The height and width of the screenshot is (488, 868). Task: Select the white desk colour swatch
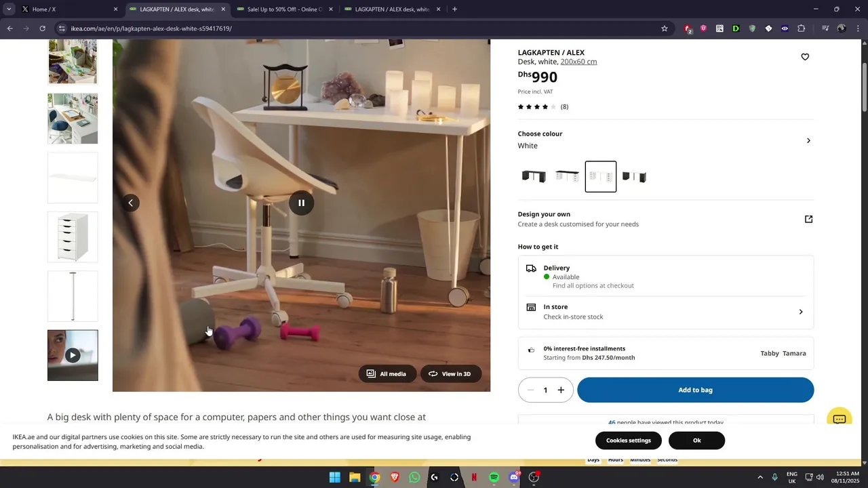[601, 176]
